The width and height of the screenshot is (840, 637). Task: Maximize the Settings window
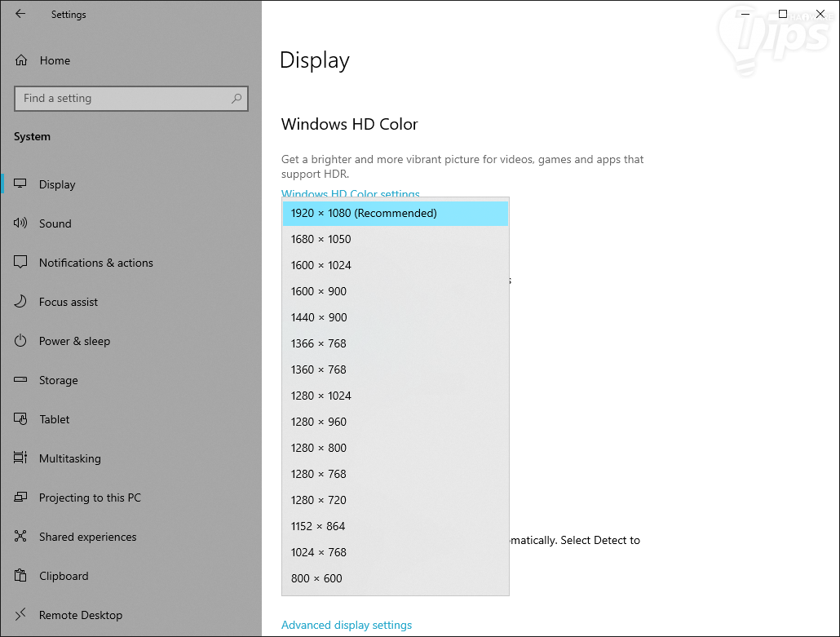(783, 14)
